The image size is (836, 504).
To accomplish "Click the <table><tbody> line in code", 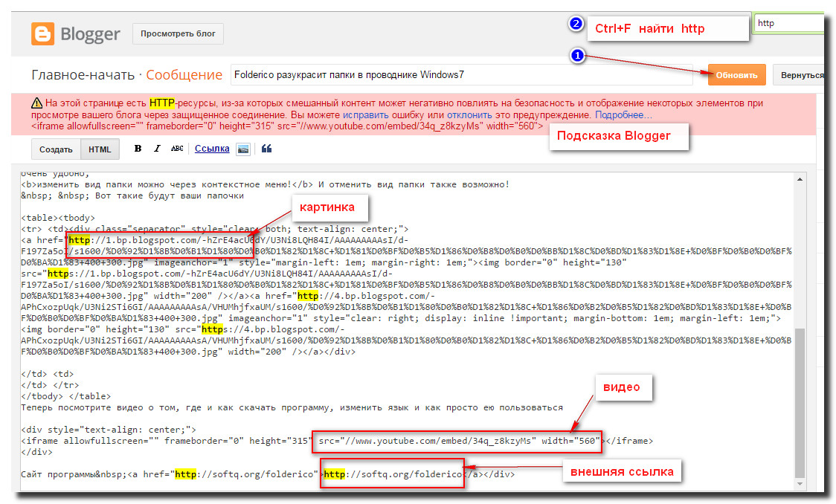I will coord(58,218).
